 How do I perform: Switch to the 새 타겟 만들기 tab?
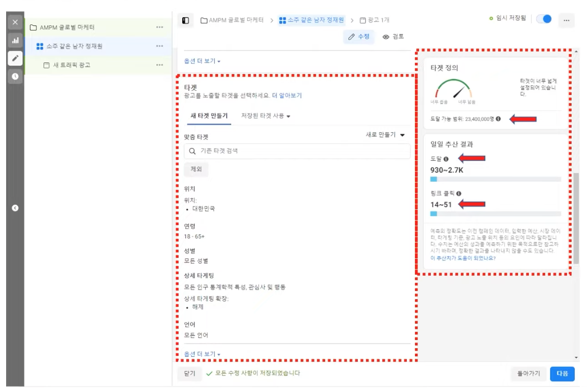point(209,116)
